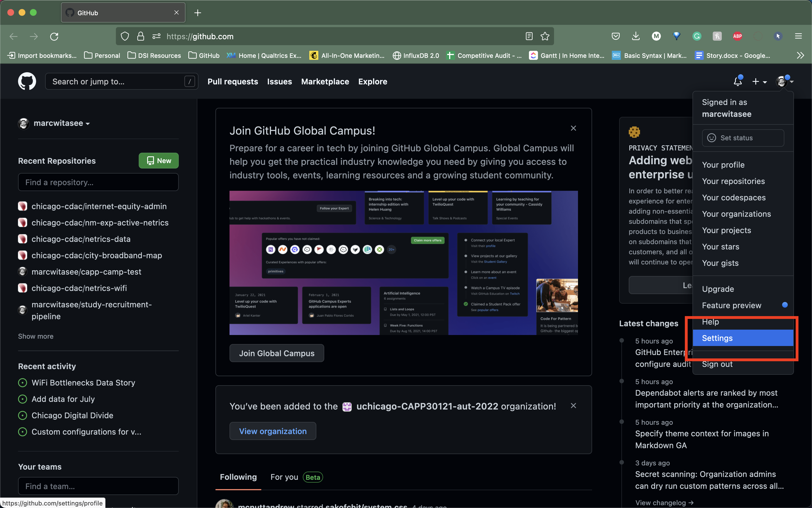The height and width of the screenshot is (508, 812).
Task: Select Settings in the user menu
Action: pyautogui.click(x=743, y=338)
